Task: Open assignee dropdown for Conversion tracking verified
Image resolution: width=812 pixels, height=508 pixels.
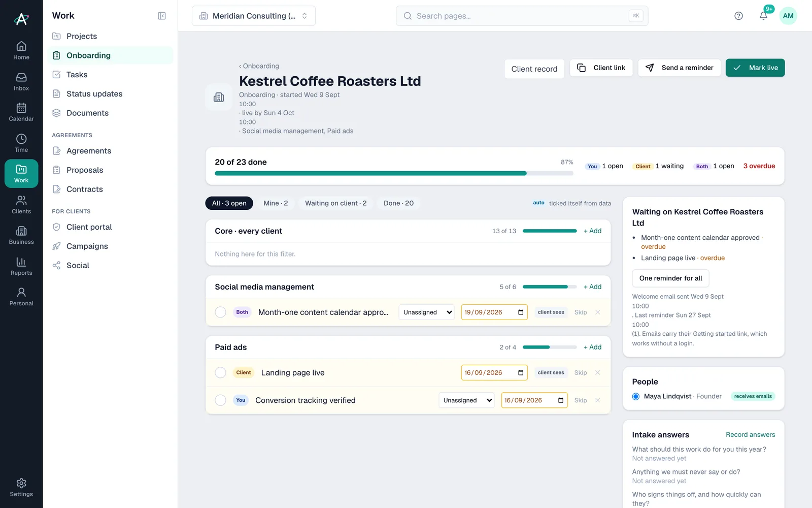Action: click(x=466, y=400)
